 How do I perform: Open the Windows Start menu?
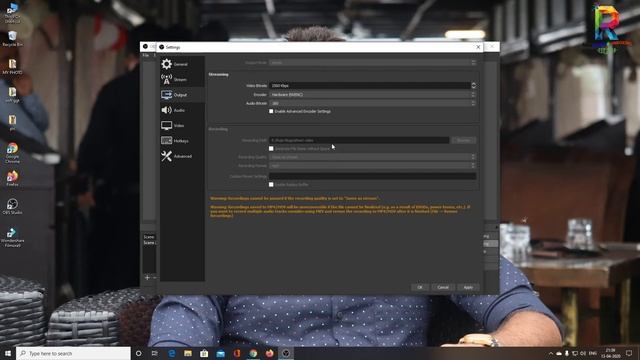coord(8,353)
